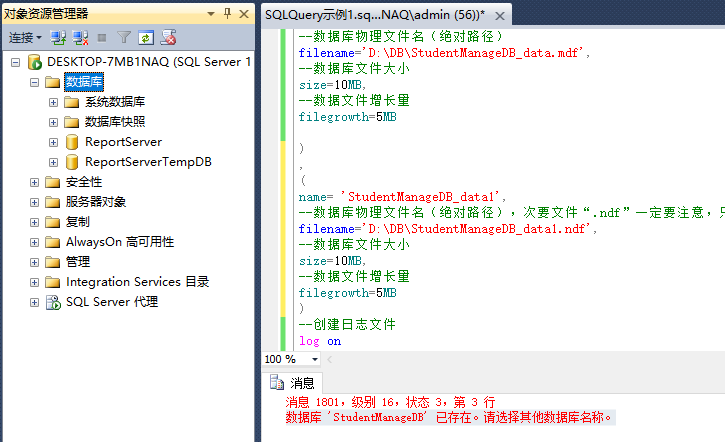Open the 100 % zoom dropdown
This screenshot has height=442, width=725.
(x=315, y=359)
